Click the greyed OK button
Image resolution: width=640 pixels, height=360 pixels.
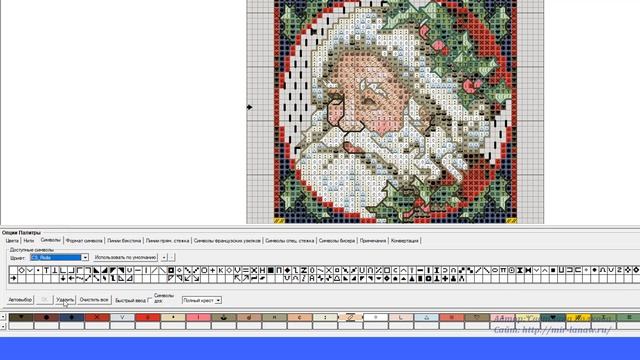pyautogui.click(x=44, y=300)
